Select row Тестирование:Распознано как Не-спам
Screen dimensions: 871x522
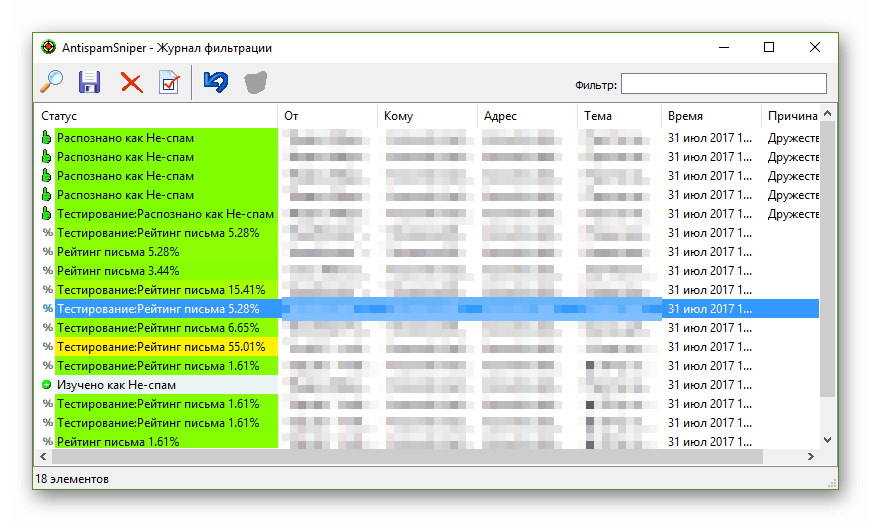pos(427,214)
